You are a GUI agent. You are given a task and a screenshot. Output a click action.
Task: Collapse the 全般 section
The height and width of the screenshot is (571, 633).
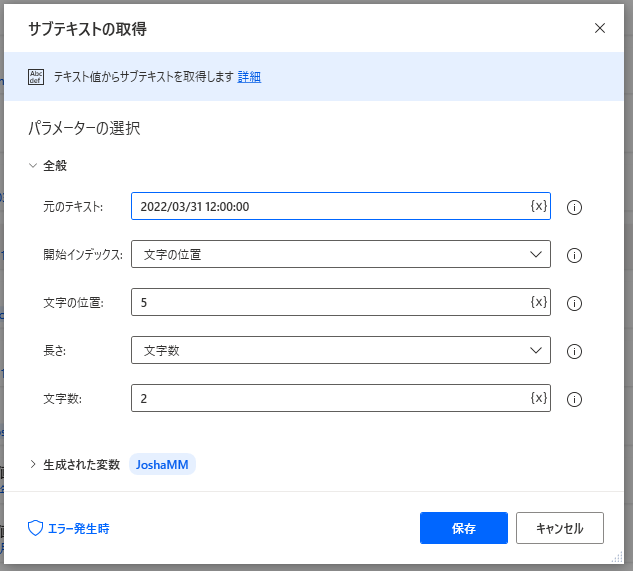pyautogui.click(x=34, y=166)
